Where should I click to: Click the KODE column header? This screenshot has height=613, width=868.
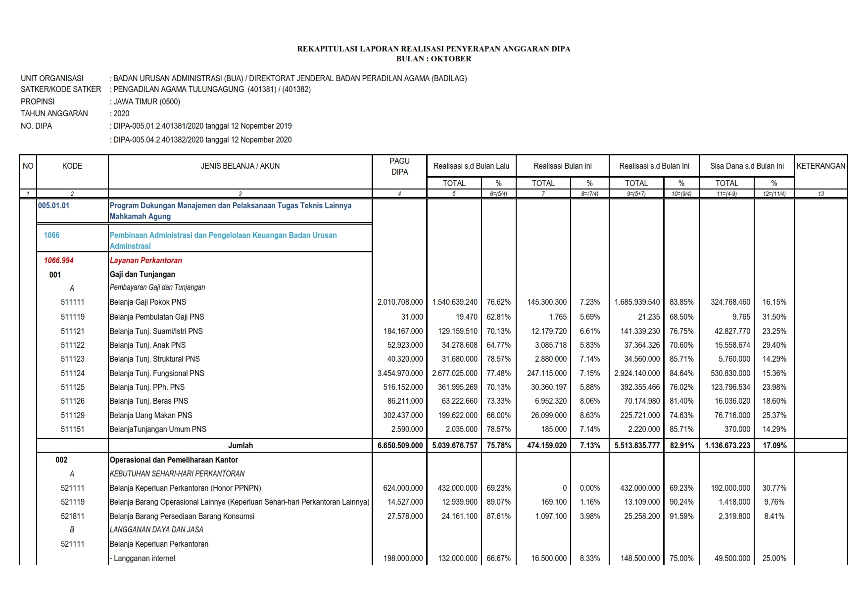pyautogui.click(x=72, y=166)
